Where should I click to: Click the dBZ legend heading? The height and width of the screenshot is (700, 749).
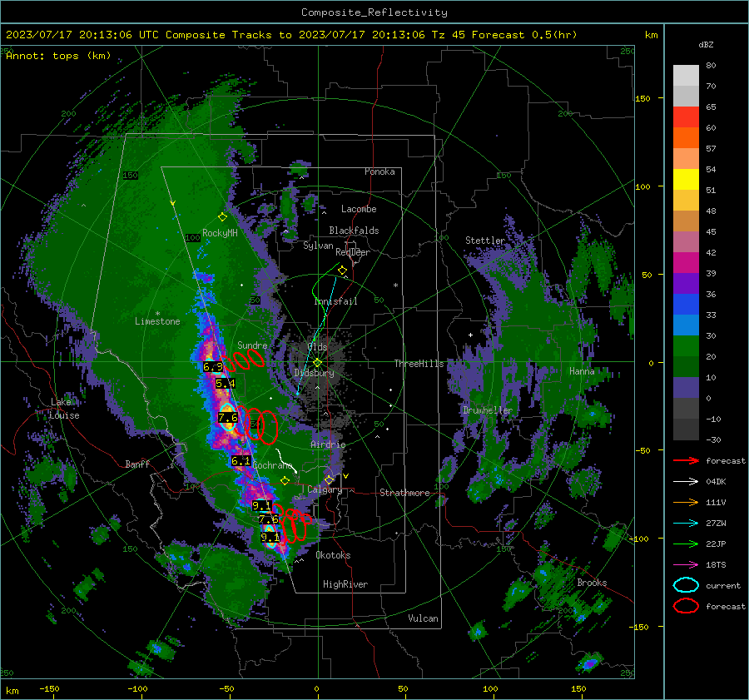tap(706, 45)
